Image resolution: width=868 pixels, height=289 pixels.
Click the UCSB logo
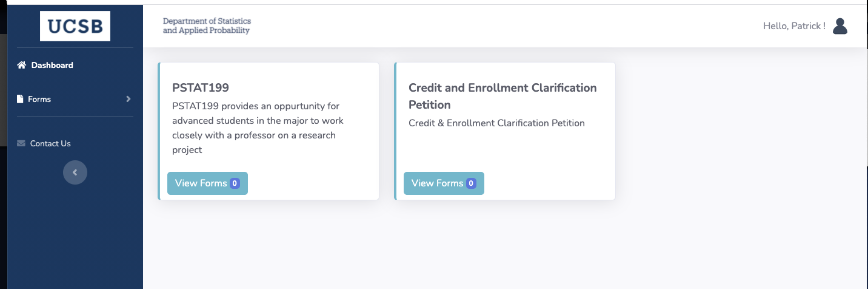pyautogui.click(x=75, y=26)
